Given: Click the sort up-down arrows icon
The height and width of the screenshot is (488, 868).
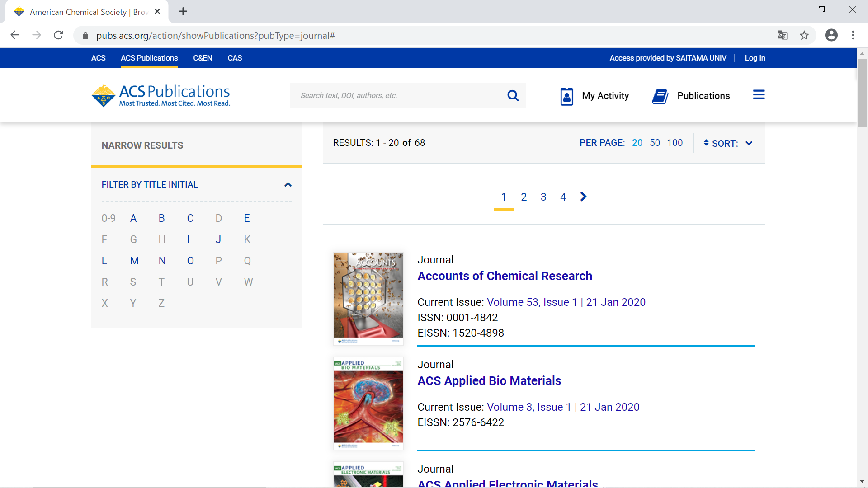Looking at the screenshot, I should coord(706,143).
